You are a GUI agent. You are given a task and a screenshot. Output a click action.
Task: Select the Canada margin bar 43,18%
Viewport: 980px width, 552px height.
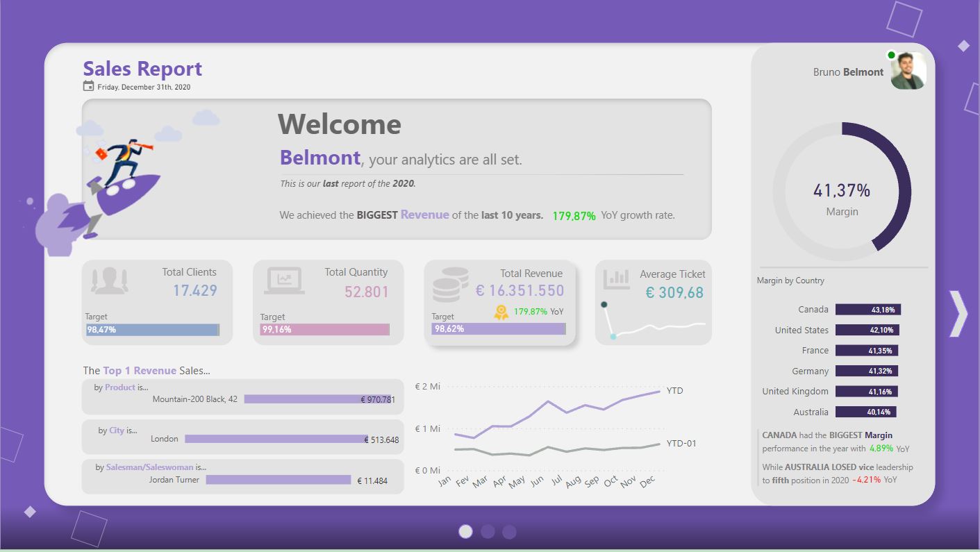point(868,310)
